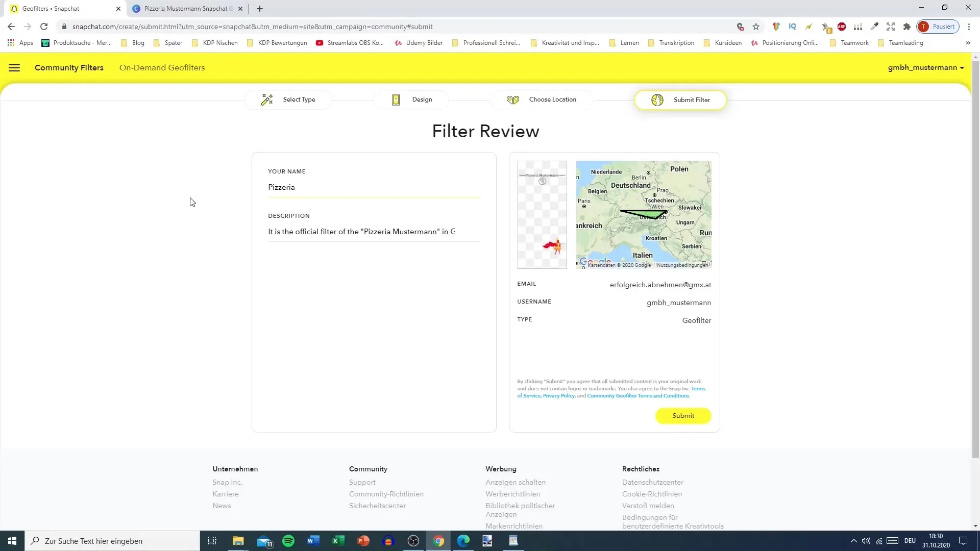Click Windows search box in taskbar

112,541
